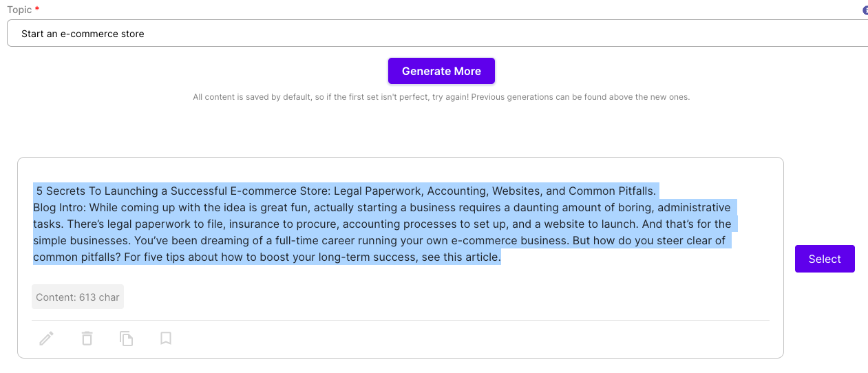Click the Topic field label
The image size is (868, 373).
point(19,10)
